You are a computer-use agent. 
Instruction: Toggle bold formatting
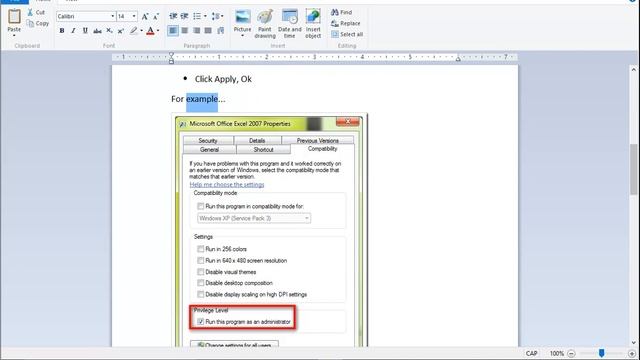point(62,31)
